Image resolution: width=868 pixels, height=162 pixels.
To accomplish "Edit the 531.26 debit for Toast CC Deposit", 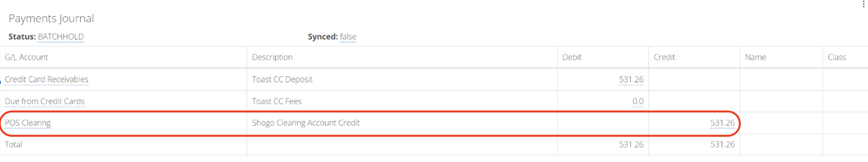I will click(x=631, y=79).
